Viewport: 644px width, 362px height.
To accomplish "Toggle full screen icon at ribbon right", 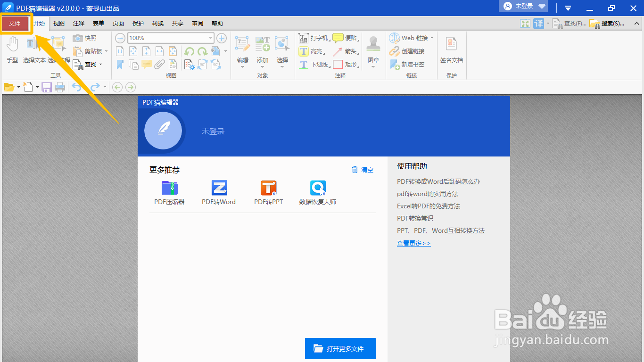I will (x=525, y=23).
